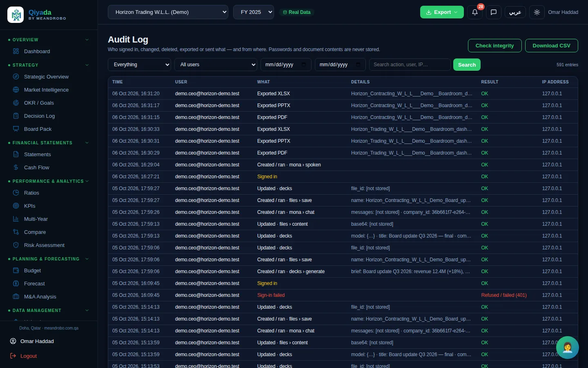Switch language with the Arabic button
Image resolution: width=588 pixels, height=368 pixels.
coord(515,12)
